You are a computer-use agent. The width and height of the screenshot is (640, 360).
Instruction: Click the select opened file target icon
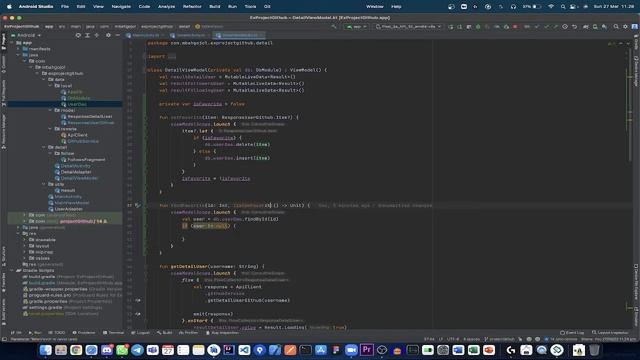click(x=78, y=36)
